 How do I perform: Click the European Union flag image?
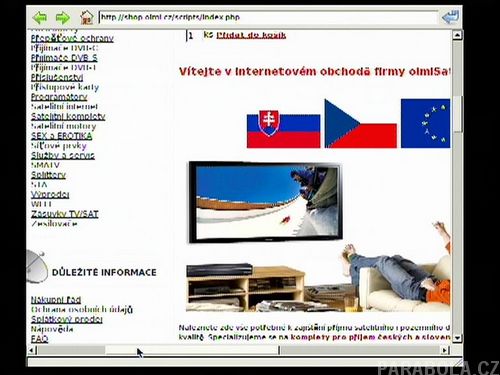425,123
